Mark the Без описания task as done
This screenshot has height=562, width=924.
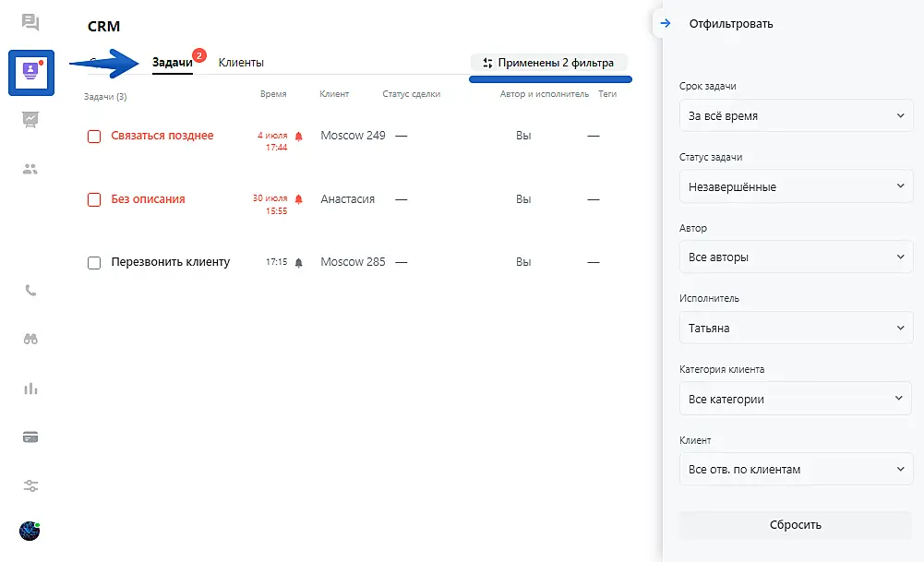pyautogui.click(x=94, y=199)
